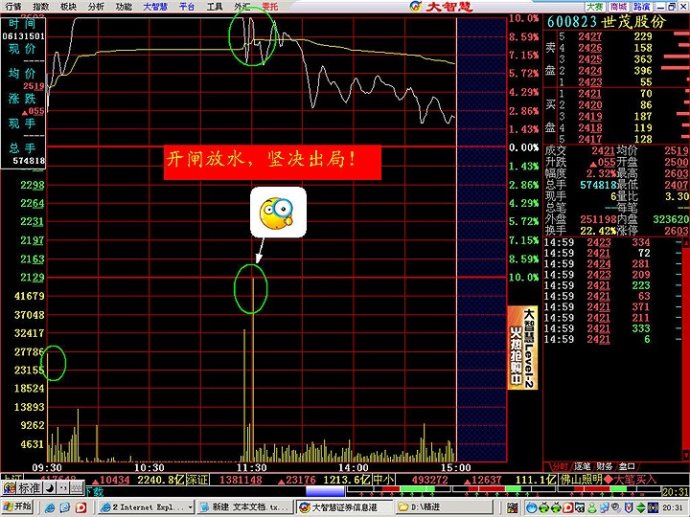Screen dimensions: 690x517
Task: Open the 外汇 menu
Action: [x=242, y=6]
